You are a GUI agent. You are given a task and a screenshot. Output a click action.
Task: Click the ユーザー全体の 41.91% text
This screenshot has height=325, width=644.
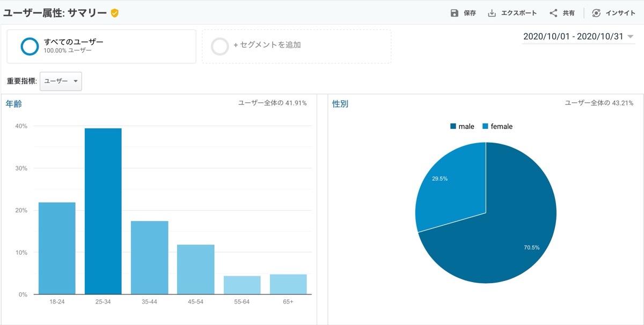click(273, 103)
